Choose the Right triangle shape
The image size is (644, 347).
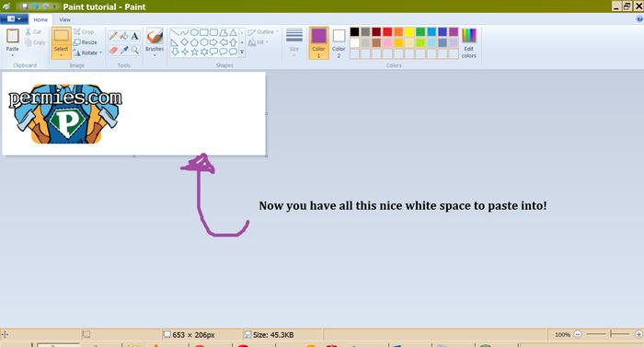point(175,42)
